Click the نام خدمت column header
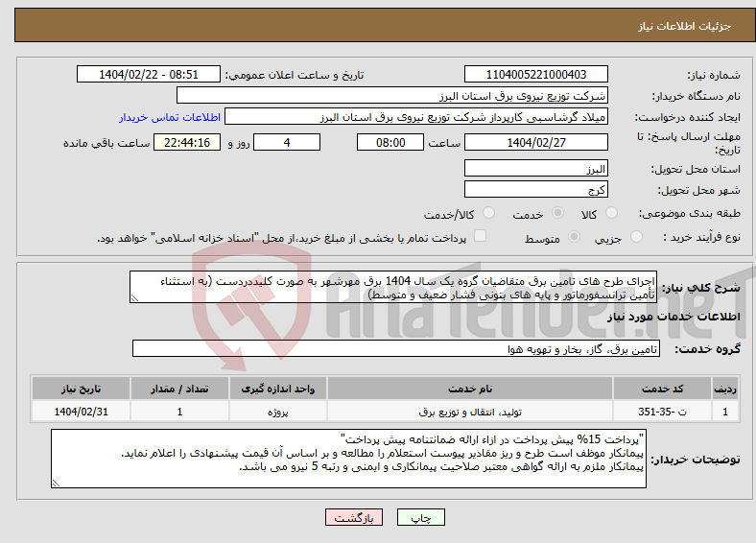Viewport: 756px width, 543px height. (x=470, y=389)
